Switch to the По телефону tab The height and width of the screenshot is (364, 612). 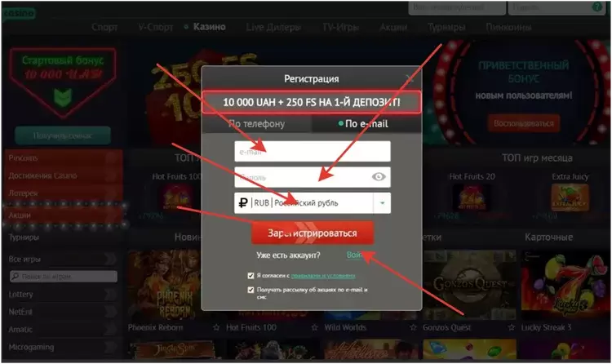[x=256, y=124]
